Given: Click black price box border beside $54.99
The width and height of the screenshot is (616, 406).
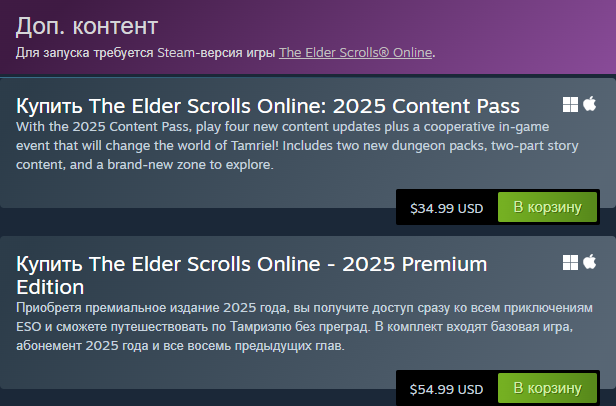Looking at the screenshot, I should 400,388.
